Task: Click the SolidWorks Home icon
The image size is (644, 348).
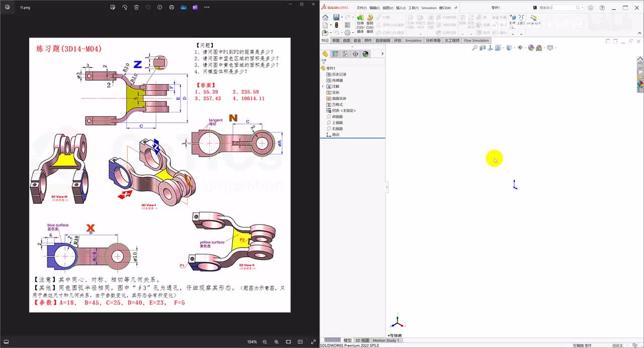Action: [326, 17]
